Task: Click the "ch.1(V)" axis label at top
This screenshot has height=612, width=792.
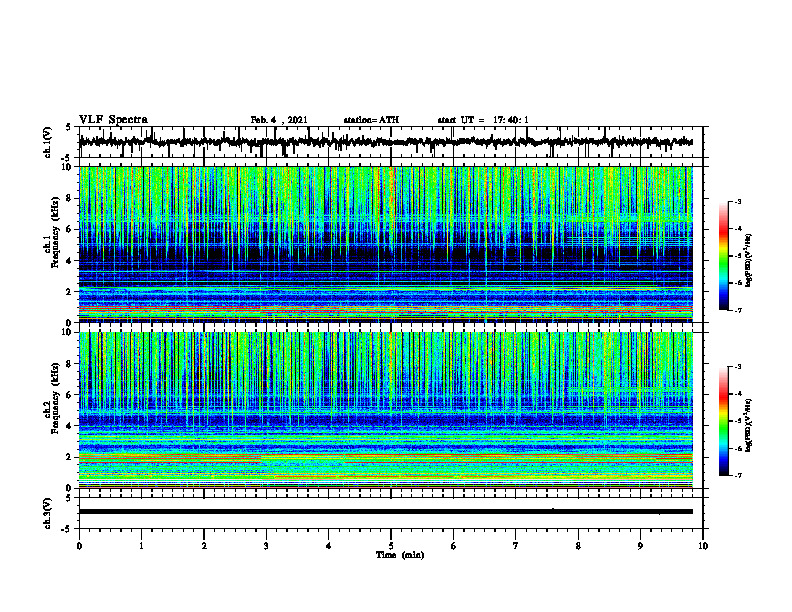Action: 48,142
